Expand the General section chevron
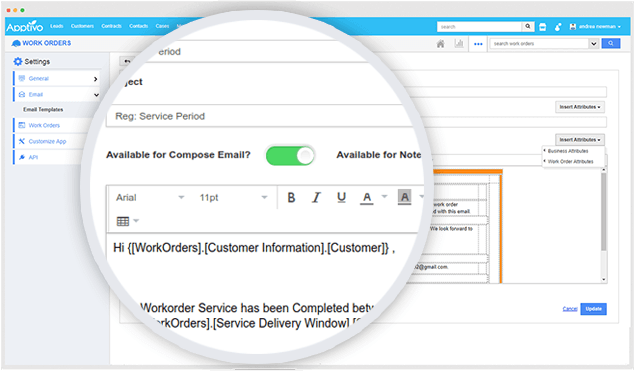Viewport: 635px width, 371px height. click(x=96, y=79)
